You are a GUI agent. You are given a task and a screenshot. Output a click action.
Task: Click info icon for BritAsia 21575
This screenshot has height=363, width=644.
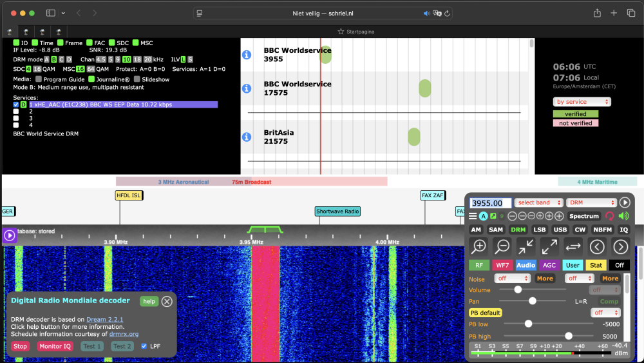click(x=246, y=137)
